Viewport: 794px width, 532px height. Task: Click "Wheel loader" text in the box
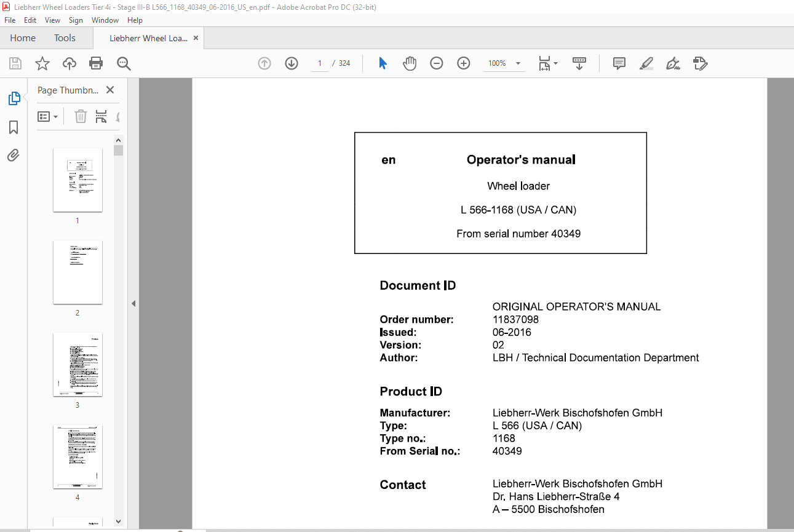click(x=518, y=186)
